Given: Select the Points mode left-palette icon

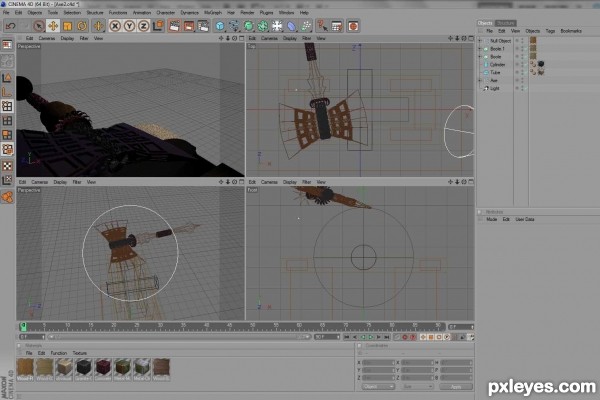Looking at the screenshot, I should (7, 106).
